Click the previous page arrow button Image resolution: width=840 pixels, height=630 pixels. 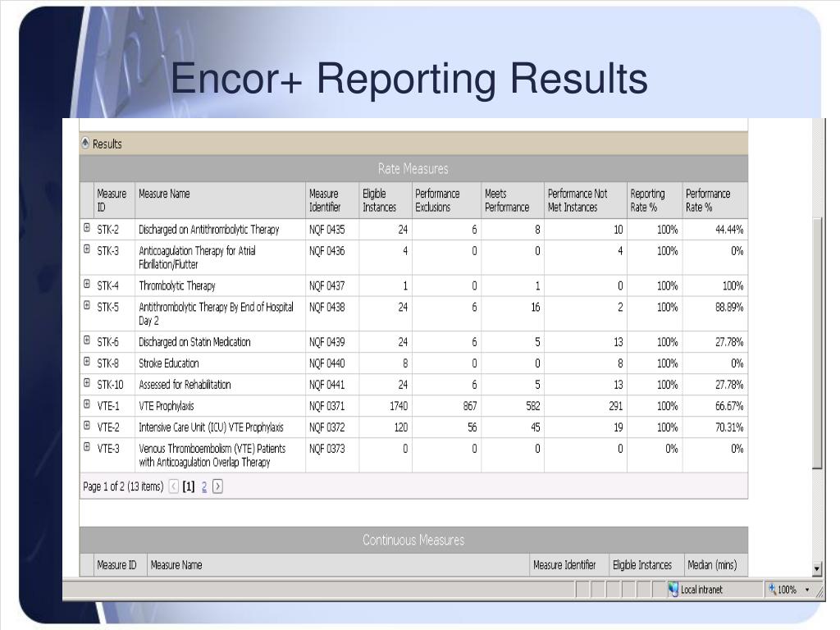click(x=174, y=486)
